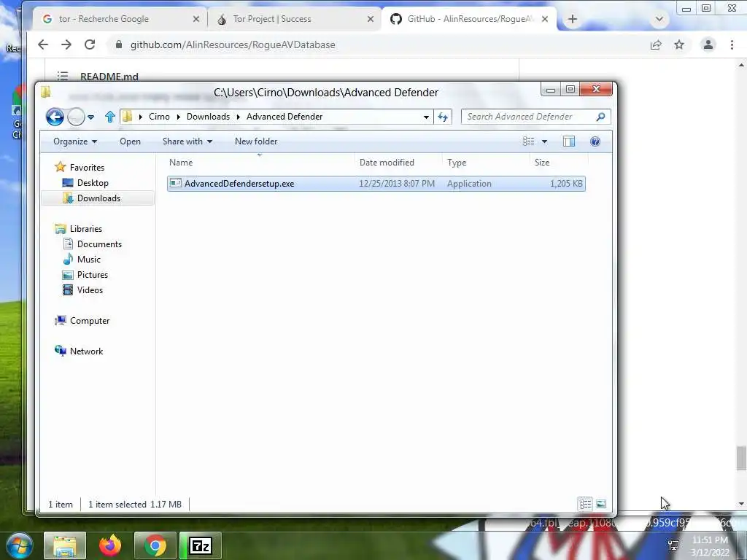The image size is (747, 560).
Task: Create a New folder
Action: pos(256,141)
